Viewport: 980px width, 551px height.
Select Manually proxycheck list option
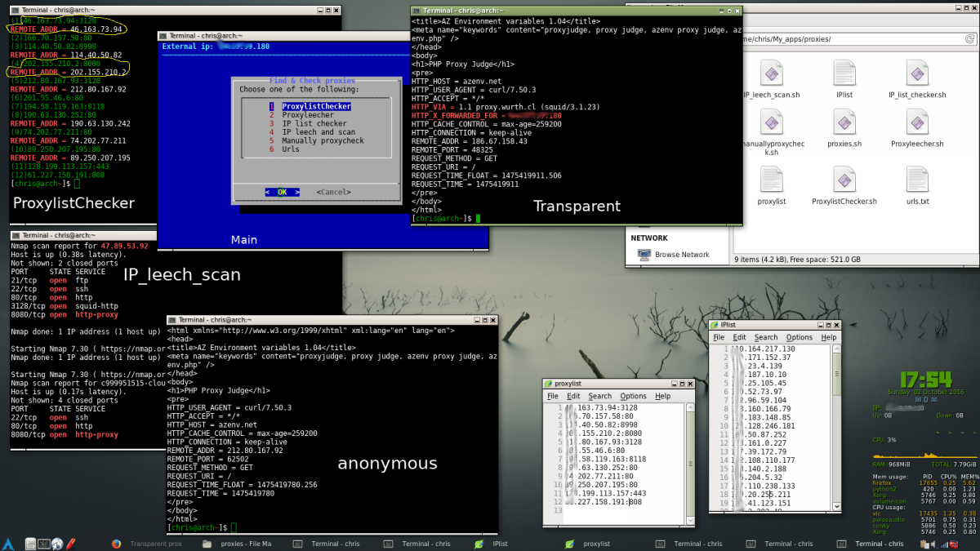[323, 140]
